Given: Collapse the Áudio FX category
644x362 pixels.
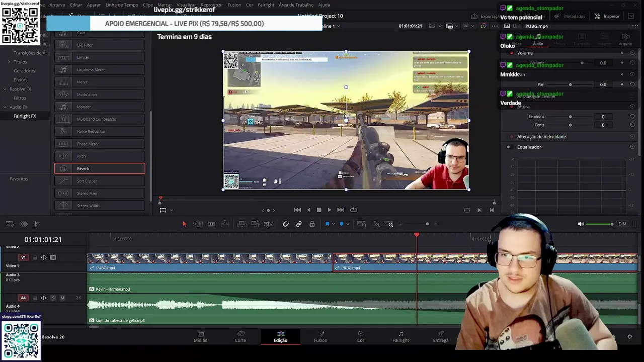Looking at the screenshot, I should click(x=5, y=107).
